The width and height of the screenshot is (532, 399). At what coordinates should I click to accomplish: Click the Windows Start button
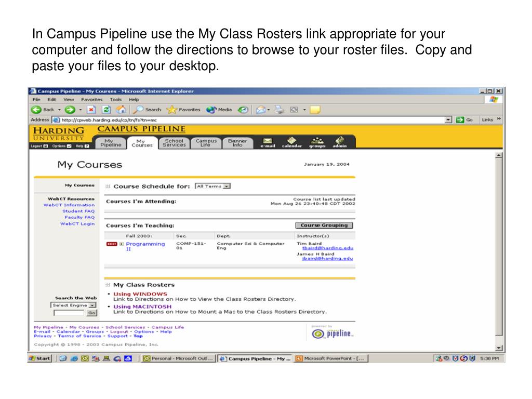[x=39, y=358]
